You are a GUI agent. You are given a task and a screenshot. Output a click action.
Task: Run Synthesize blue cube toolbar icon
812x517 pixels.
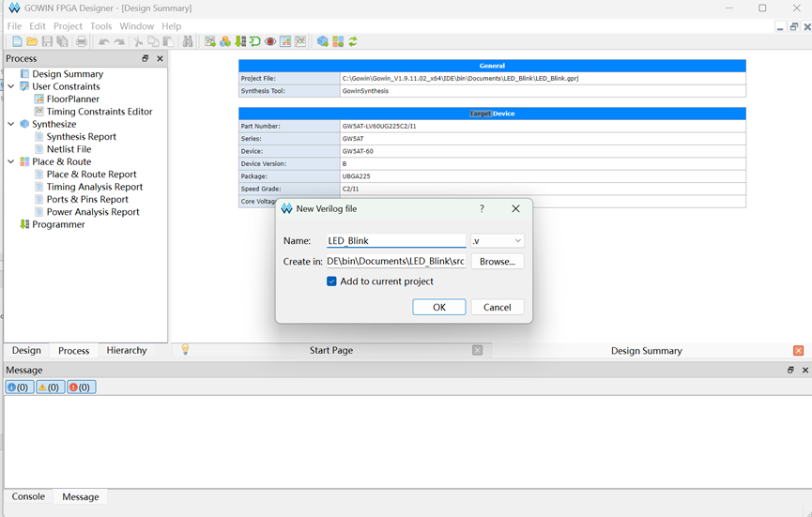click(x=323, y=41)
